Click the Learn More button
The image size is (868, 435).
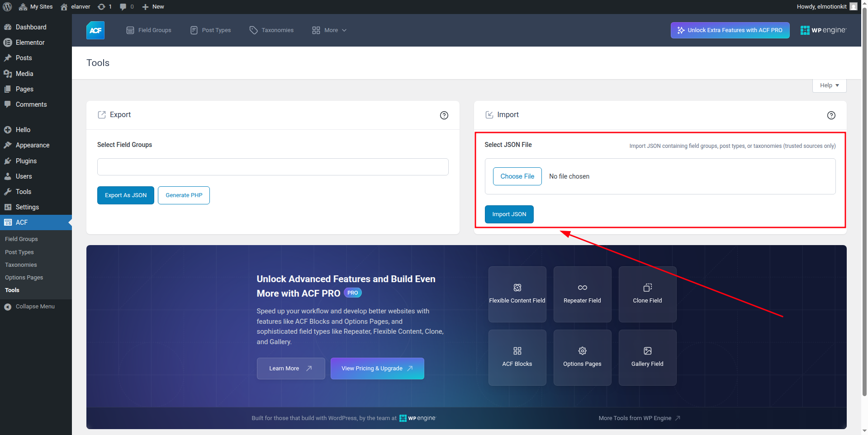coord(291,369)
